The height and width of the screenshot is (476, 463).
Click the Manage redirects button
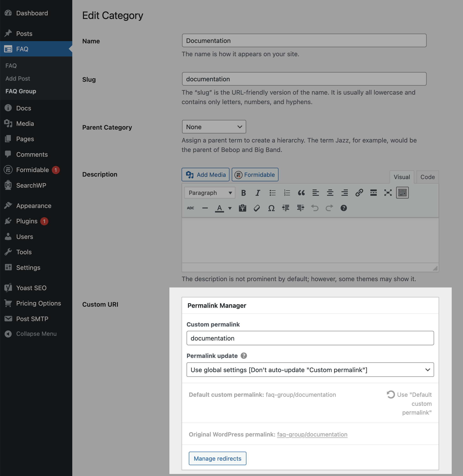217,458
